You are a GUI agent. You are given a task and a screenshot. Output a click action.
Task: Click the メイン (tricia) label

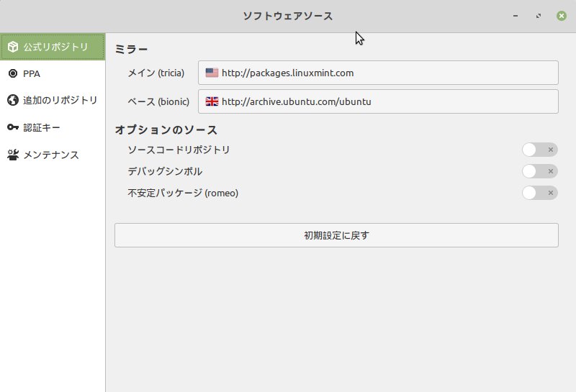coord(156,73)
